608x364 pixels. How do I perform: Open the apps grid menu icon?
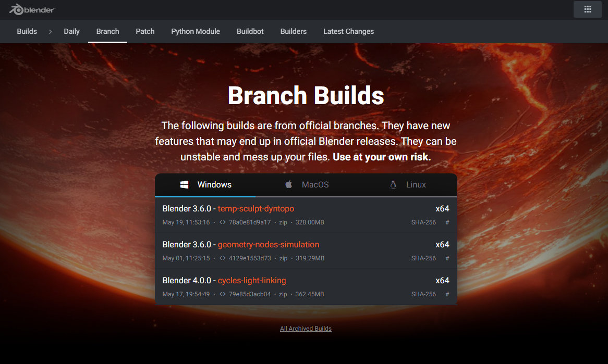pos(587,9)
